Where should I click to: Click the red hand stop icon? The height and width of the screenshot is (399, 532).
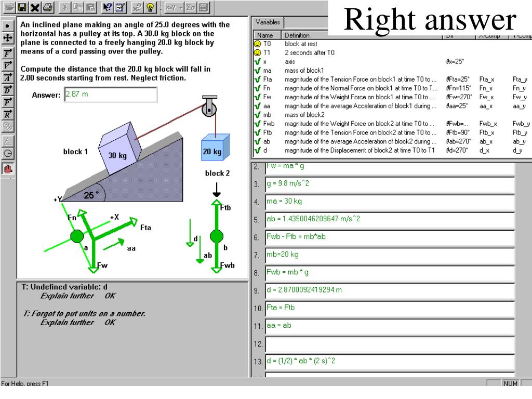pyautogui.click(x=7, y=169)
